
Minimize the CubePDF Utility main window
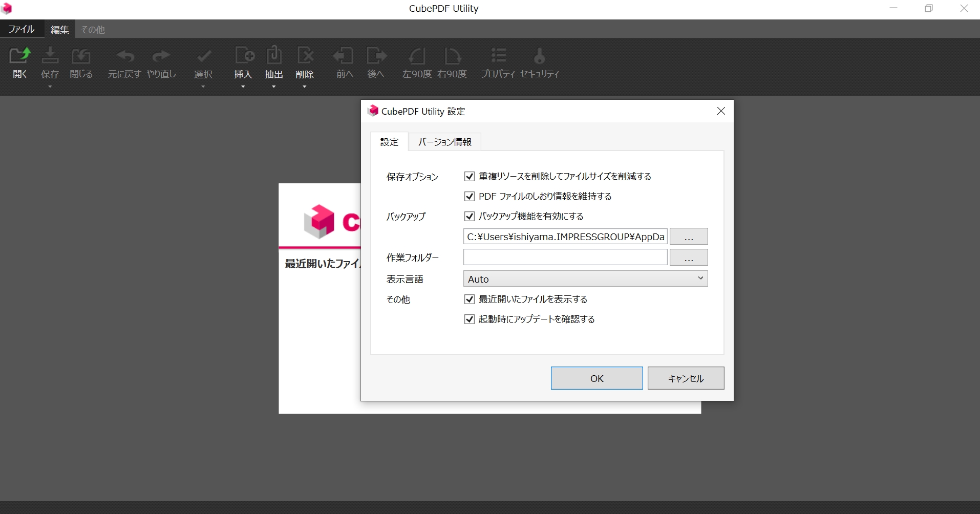click(893, 8)
